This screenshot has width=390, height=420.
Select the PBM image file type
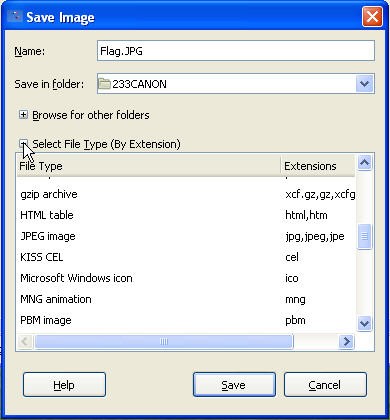pyautogui.click(x=46, y=320)
